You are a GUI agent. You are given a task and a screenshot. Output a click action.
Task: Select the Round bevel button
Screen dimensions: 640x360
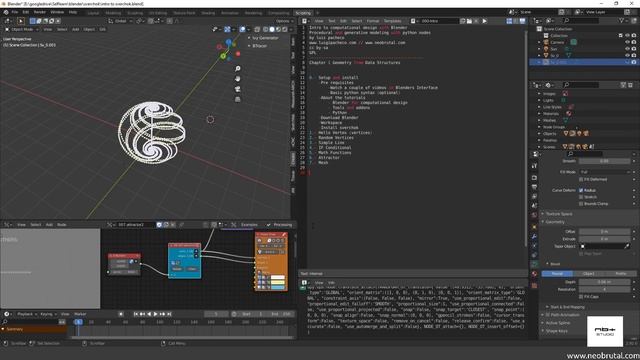point(557,273)
